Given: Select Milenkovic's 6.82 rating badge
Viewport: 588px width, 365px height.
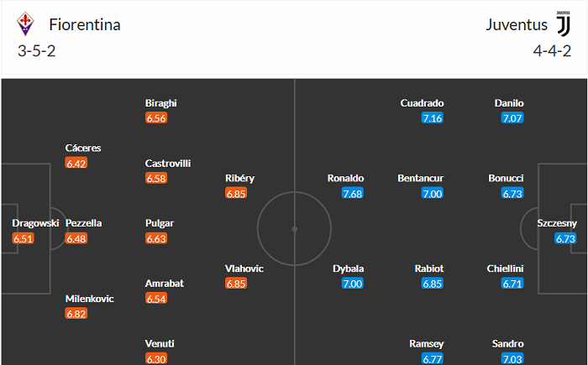Looking at the screenshot, I should [x=76, y=314].
